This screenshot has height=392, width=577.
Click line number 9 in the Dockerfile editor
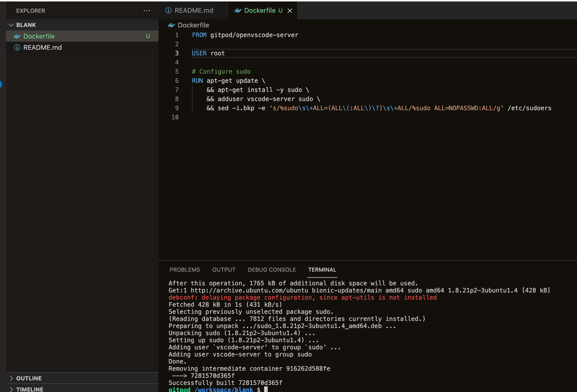pos(177,108)
